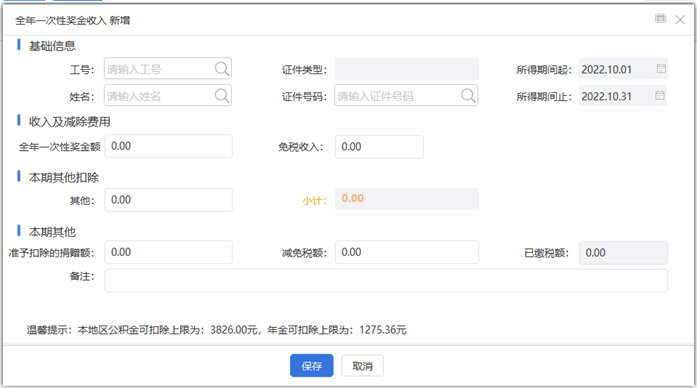
Task: Click the search icon in the 姓名 field
Action: [x=222, y=96]
